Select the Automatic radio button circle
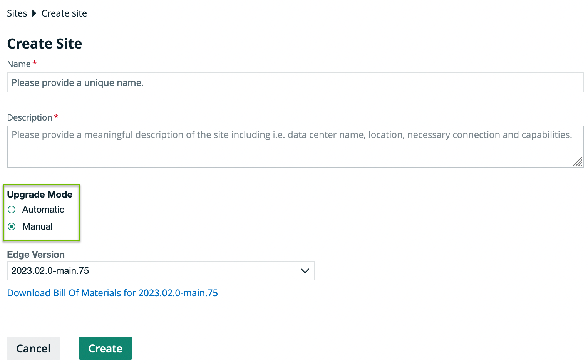The height and width of the screenshot is (364, 588). 12,210
